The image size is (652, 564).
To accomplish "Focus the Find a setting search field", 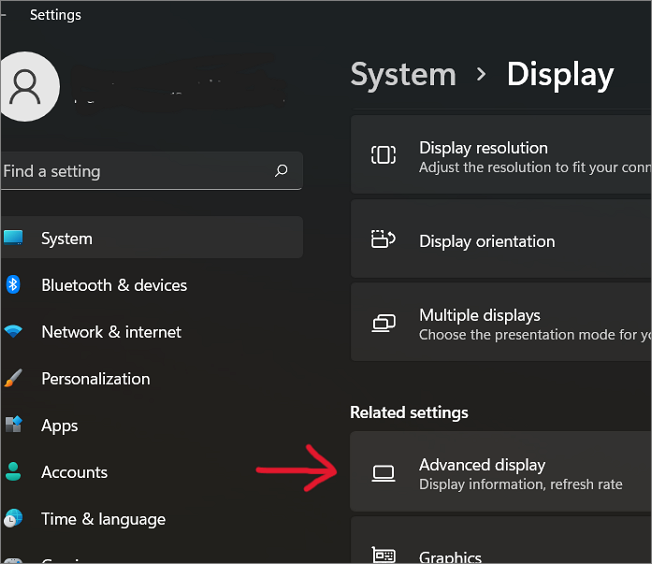I will 151,171.
